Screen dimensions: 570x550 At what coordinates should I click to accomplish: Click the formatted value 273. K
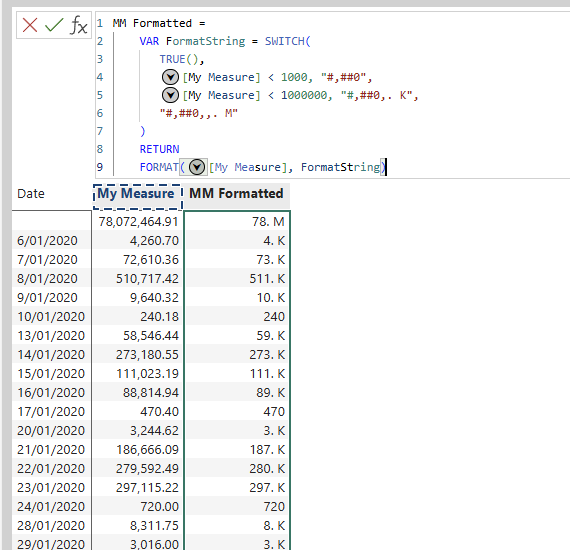267,354
